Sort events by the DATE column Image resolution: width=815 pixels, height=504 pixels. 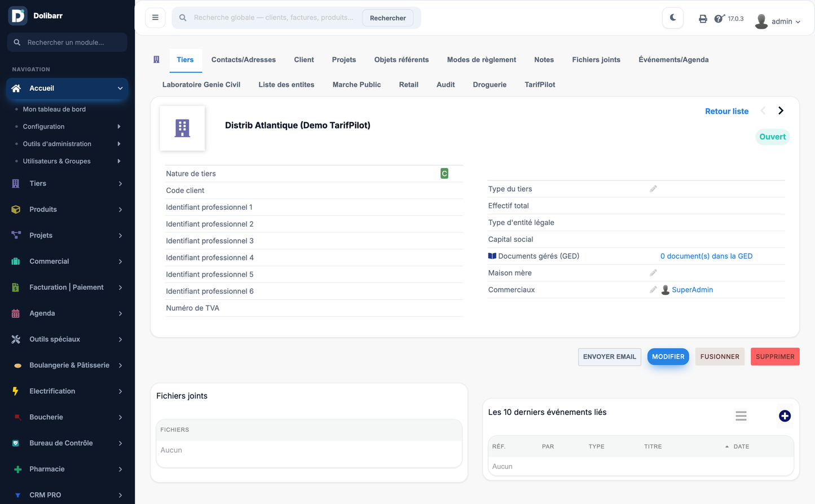(741, 446)
